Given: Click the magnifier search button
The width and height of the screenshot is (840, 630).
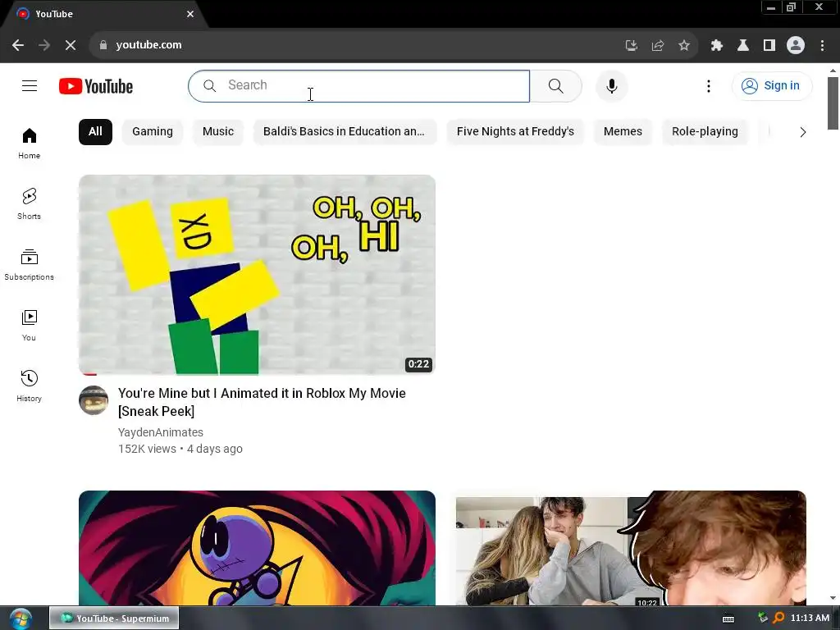Looking at the screenshot, I should 555,85.
